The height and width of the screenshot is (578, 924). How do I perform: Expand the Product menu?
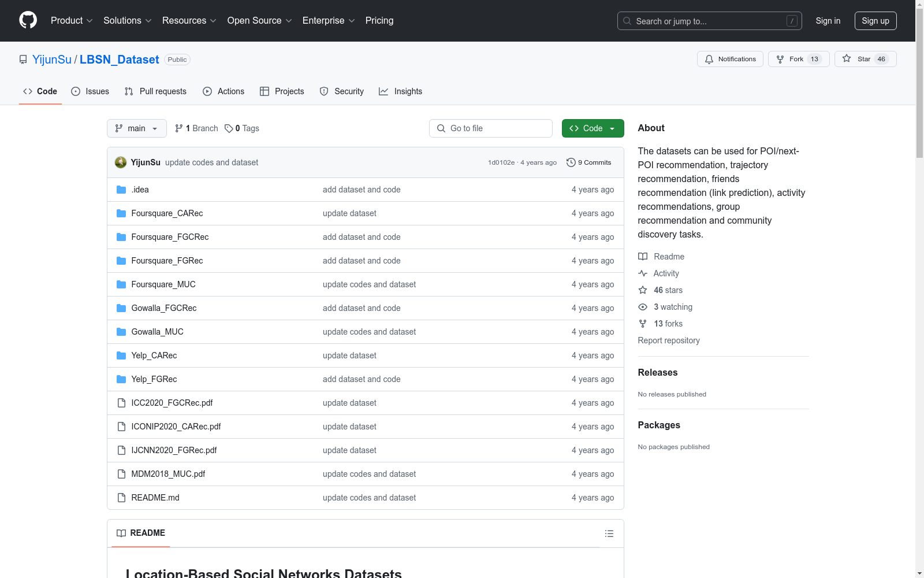click(72, 21)
